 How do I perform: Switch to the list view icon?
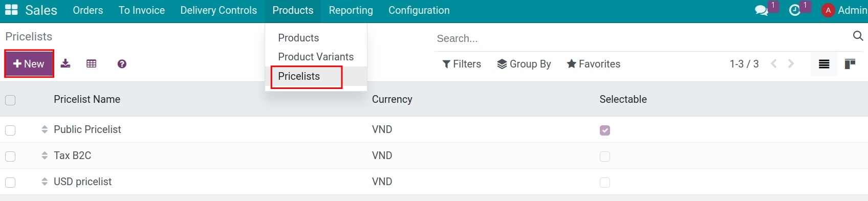[x=824, y=64]
